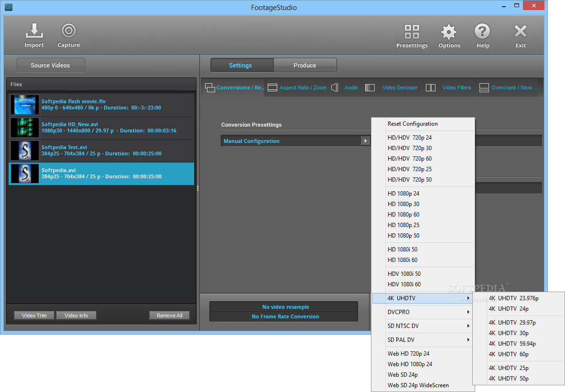Image resolution: width=565 pixels, height=392 pixels.
Task: Click the Exit X icon
Action: pyautogui.click(x=521, y=32)
